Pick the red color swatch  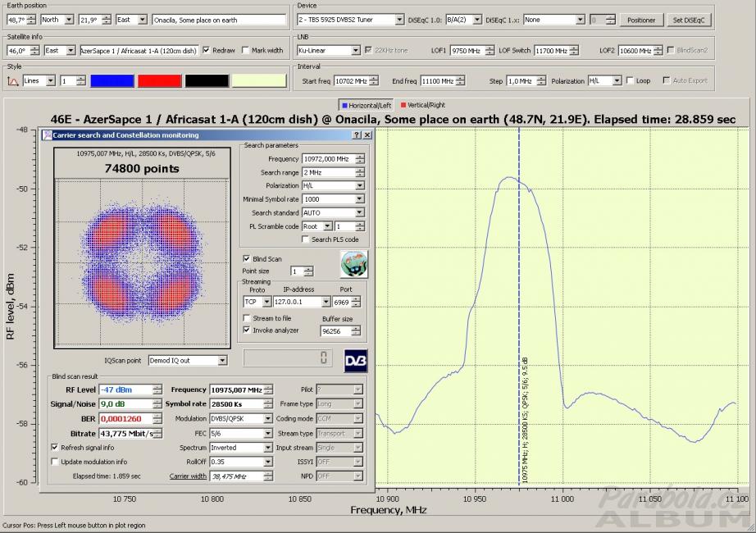point(160,81)
